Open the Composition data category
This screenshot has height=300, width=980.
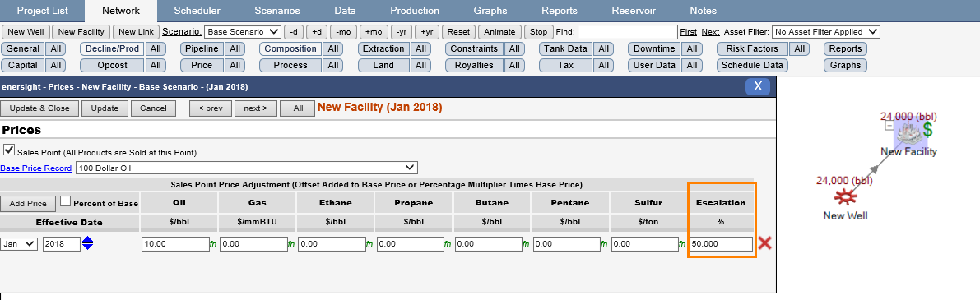coord(290,48)
